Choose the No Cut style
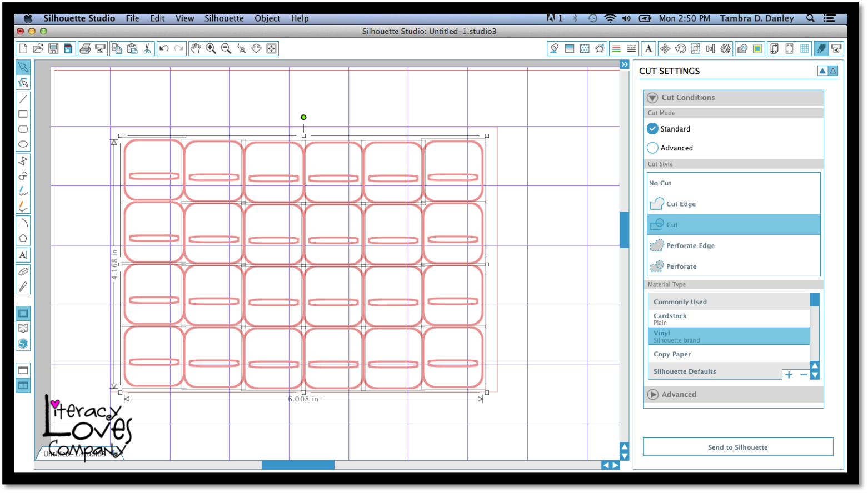The height and width of the screenshot is (493, 868). (734, 183)
